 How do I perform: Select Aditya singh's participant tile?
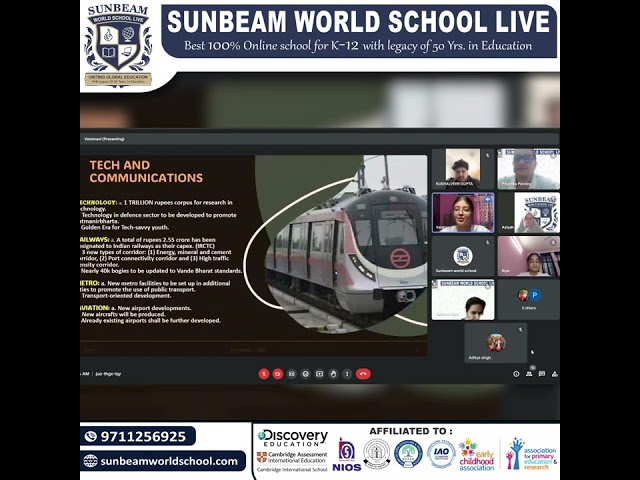pos(496,343)
